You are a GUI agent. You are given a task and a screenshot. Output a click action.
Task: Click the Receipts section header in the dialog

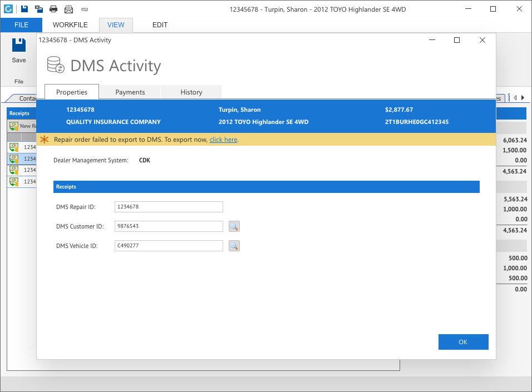(267, 187)
